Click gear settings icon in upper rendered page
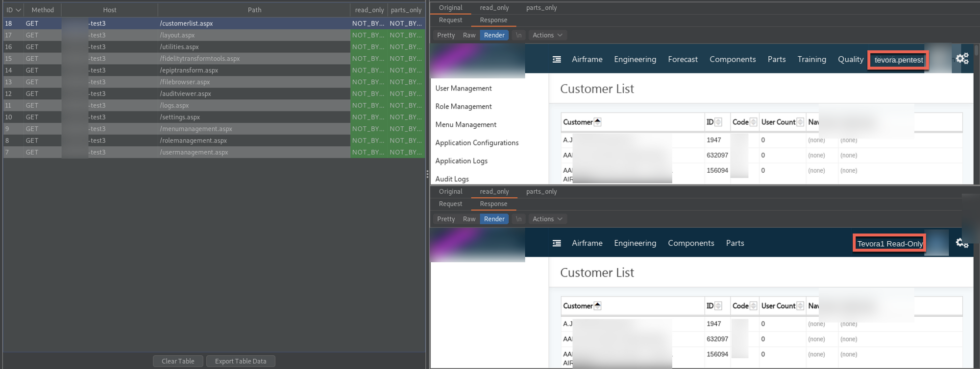Image resolution: width=980 pixels, height=369 pixels. pyautogui.click(x=962, y=59)
